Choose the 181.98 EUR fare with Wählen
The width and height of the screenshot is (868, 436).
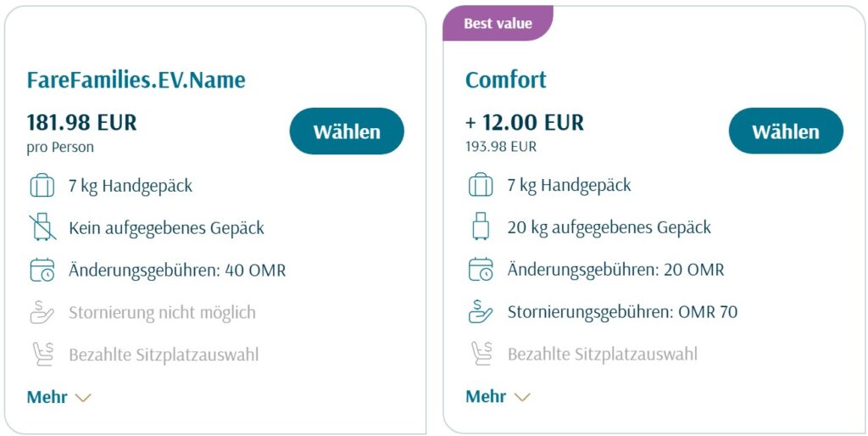pos(347,131)
